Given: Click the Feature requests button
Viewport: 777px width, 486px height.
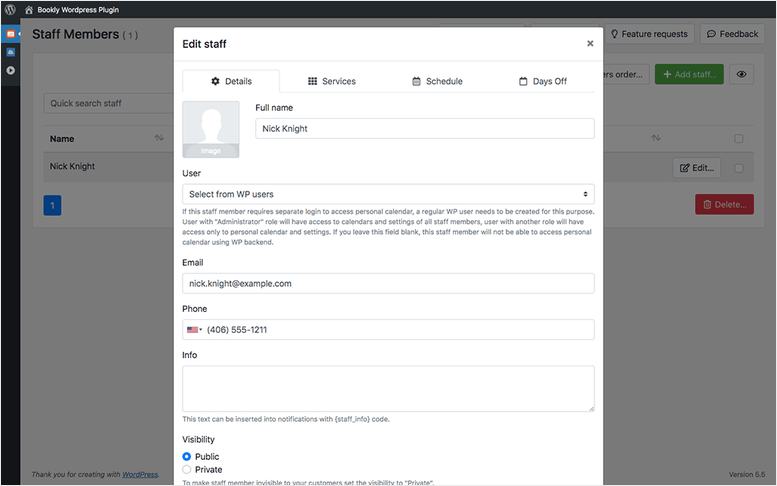Looking at the screenshot, I should 649,34.
